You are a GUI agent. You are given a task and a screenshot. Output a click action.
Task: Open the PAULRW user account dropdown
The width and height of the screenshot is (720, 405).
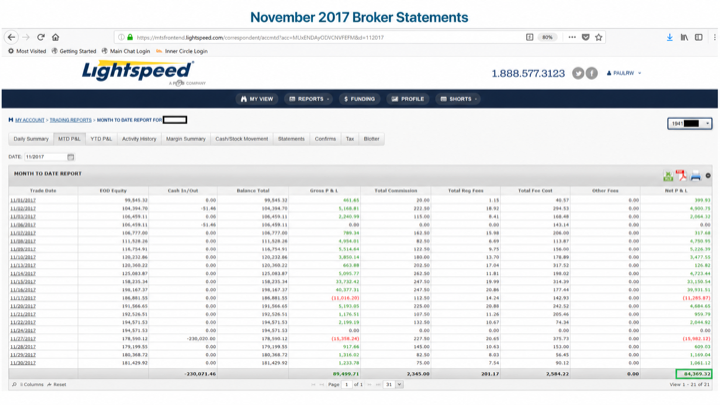tap(624, 73)
